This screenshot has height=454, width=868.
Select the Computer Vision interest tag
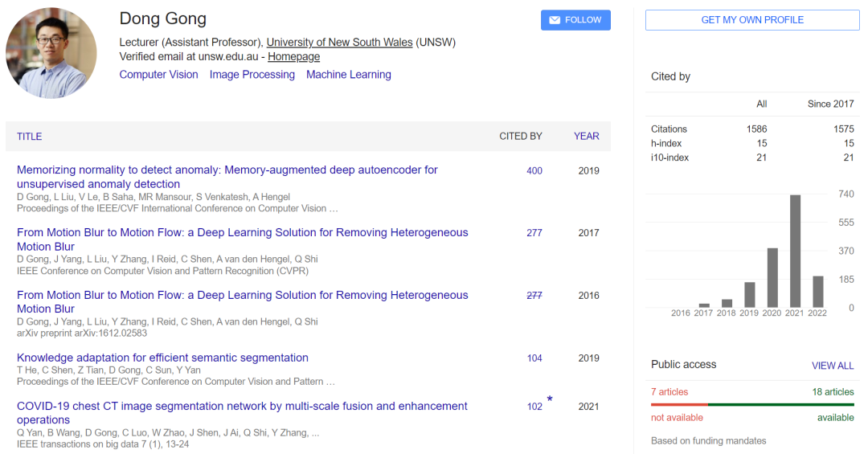pyautogui.click(x=158, y=75)
